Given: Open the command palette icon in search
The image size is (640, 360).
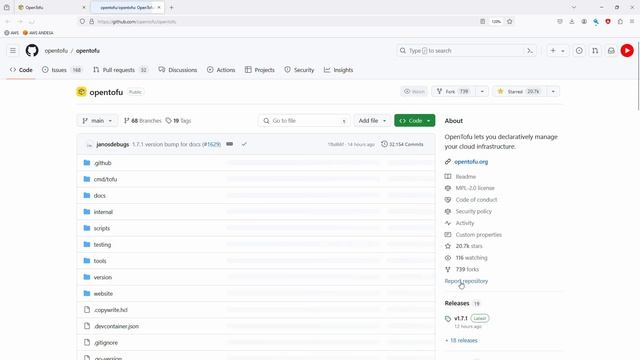Looking at the screenshot, I should point(530,51).
